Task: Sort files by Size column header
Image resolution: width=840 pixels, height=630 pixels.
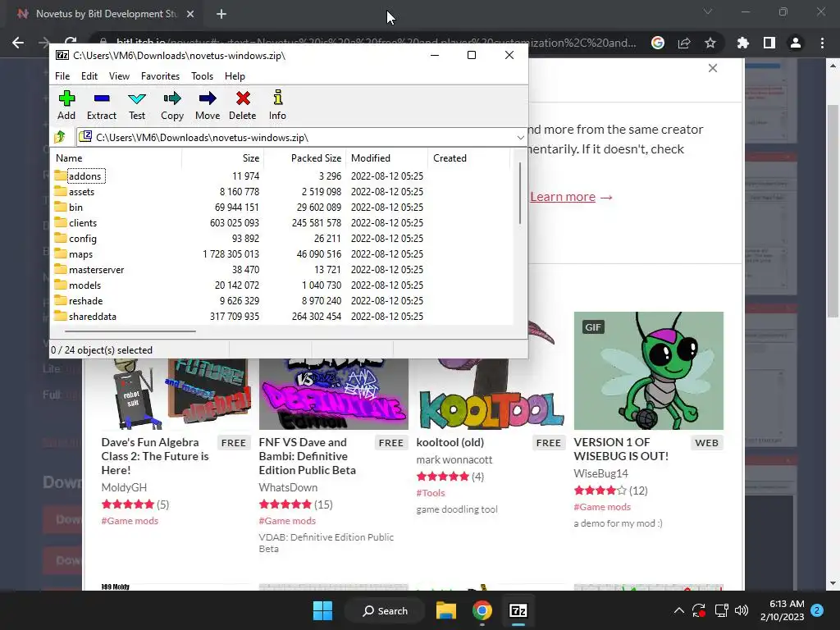Action: pos(223,158)
